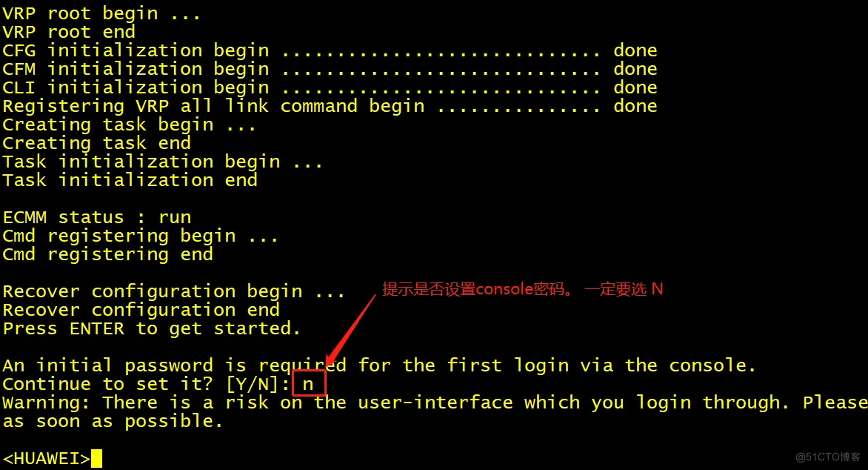Viewport: 868px width, 470px height.
Task: Click the [Y/N] prompt text
Action: pyautogui.click(x=258, y=383)
